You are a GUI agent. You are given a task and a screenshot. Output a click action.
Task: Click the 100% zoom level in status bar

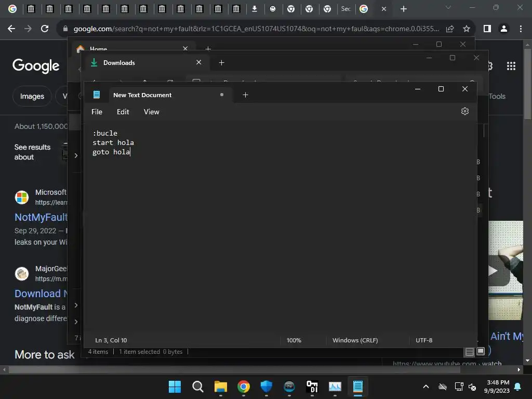294,340
